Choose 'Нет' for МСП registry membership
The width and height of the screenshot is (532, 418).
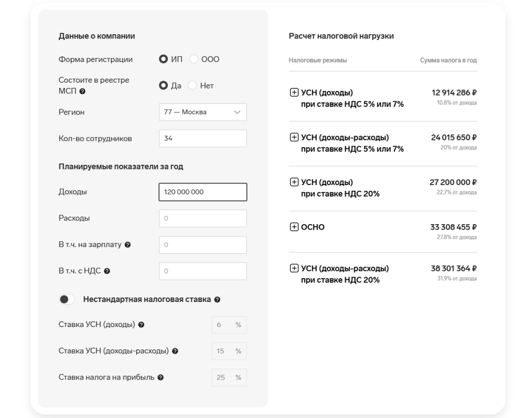tap(192, 86)
